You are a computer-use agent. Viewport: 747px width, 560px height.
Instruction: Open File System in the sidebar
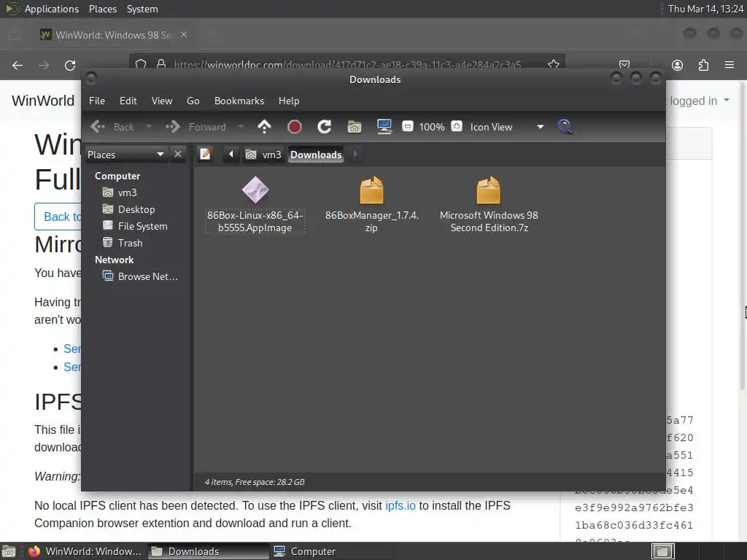(x=142, y=226)
